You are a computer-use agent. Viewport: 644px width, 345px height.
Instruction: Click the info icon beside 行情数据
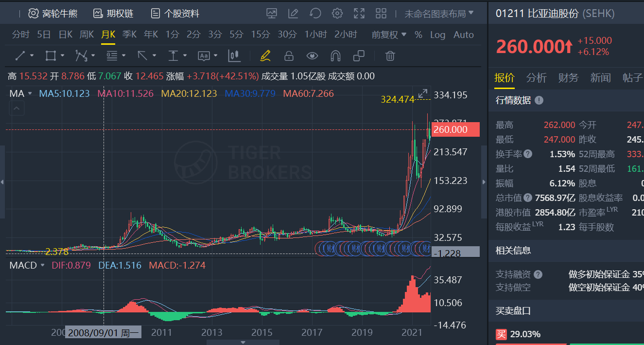(539, 100)
